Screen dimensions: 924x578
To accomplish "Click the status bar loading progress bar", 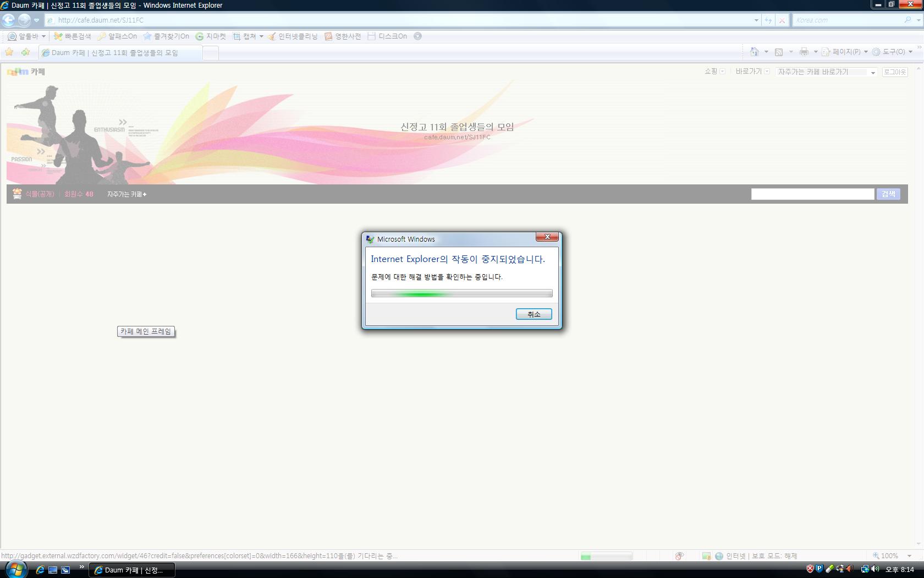I will [606, 557].
